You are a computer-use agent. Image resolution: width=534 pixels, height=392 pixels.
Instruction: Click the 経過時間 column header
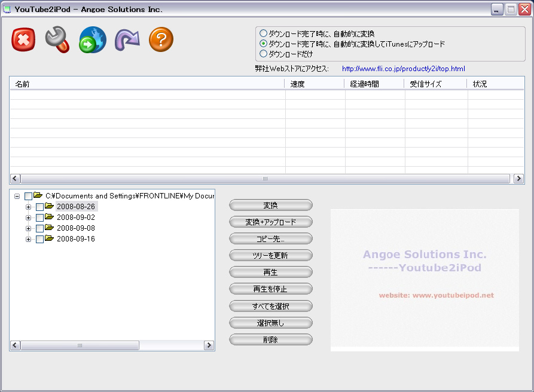point(374,84)
